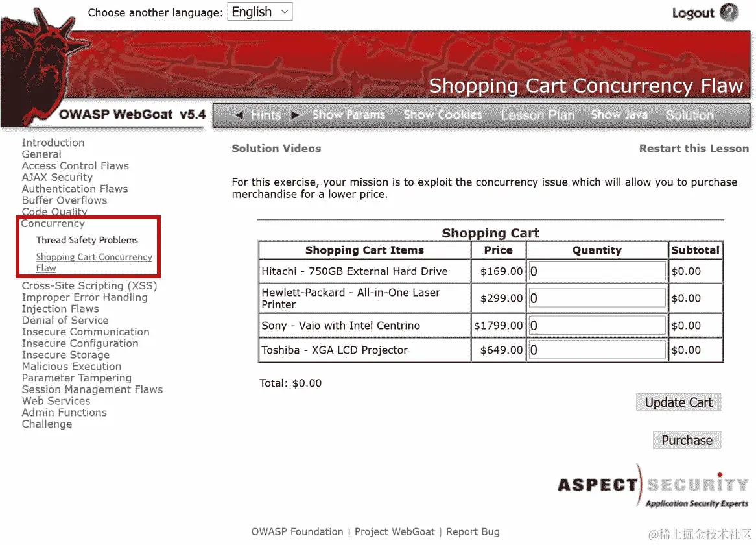The width and height of the screenshot is (756, 545).
Task: Click Restart this Lesson
Action: click(x=694, y=149)
